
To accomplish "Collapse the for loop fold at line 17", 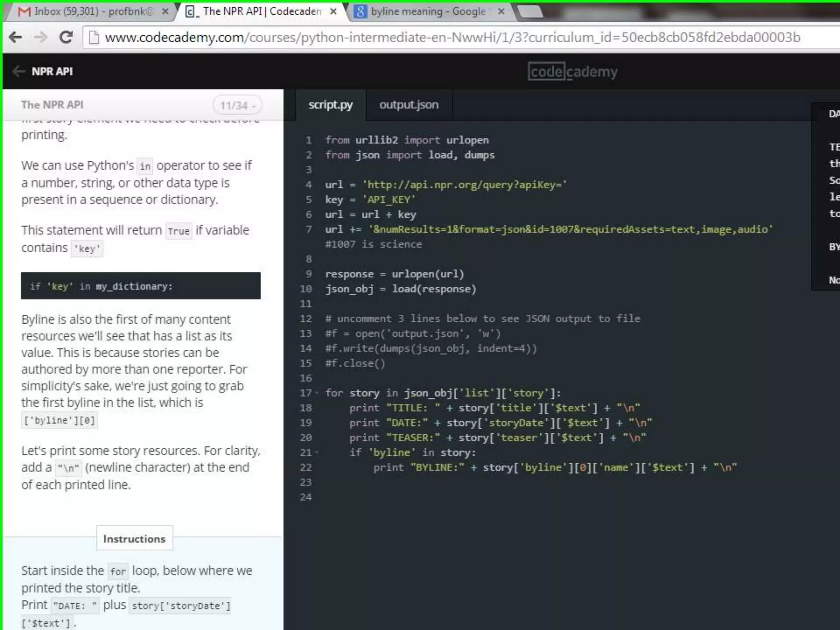I will 317,393.
